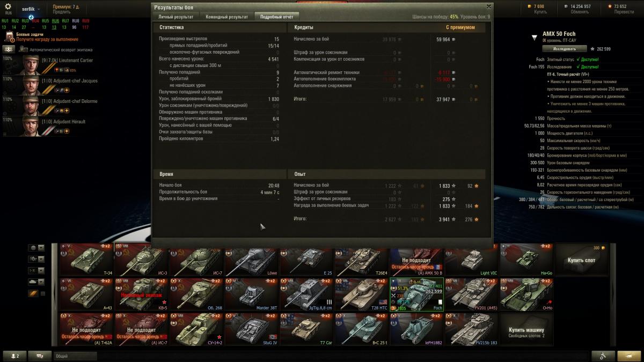Select the T26E4 tank card

click(362, 260)
